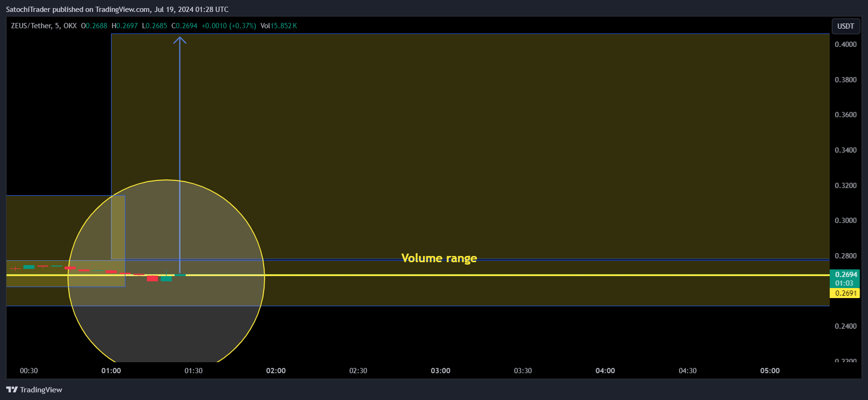Click the 0.3400 price axis label
This screenshot has width=868, height=400.
coord(846,150)
